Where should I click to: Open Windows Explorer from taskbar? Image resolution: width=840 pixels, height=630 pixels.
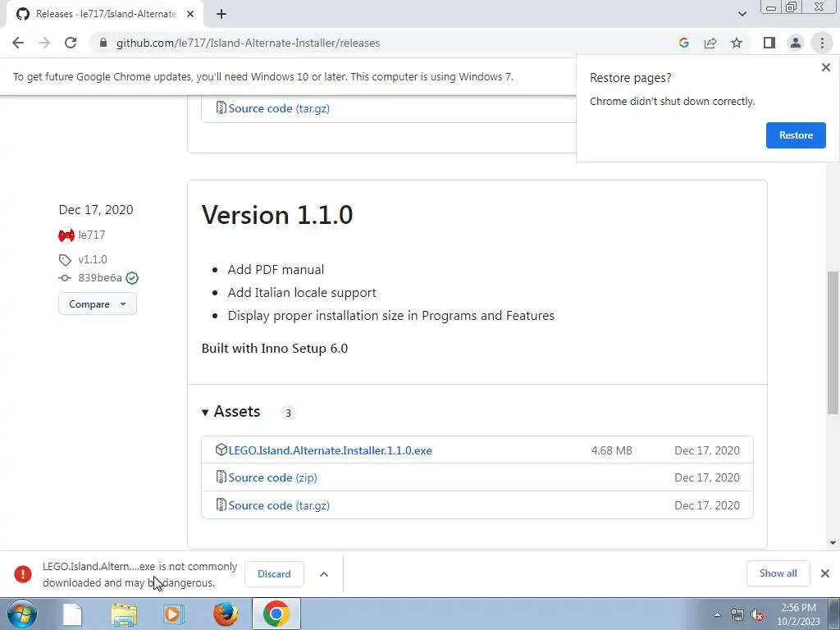(124, 614)
